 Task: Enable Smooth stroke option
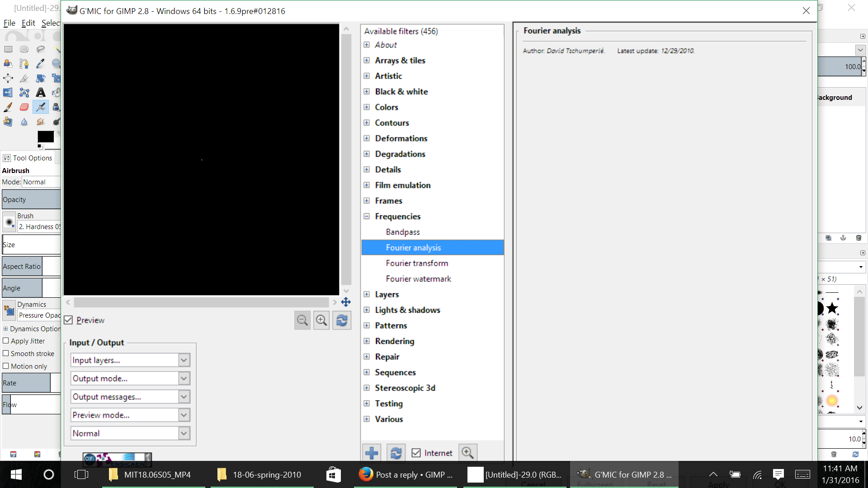(x=6, y=353)
